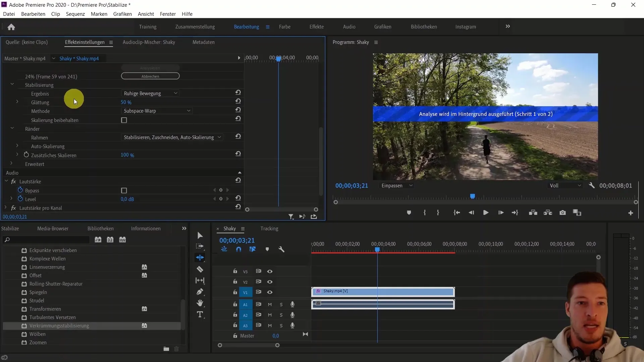Toggle Linked Selection in timeline
Screen dimensions: 644x362
pos(253,249)
